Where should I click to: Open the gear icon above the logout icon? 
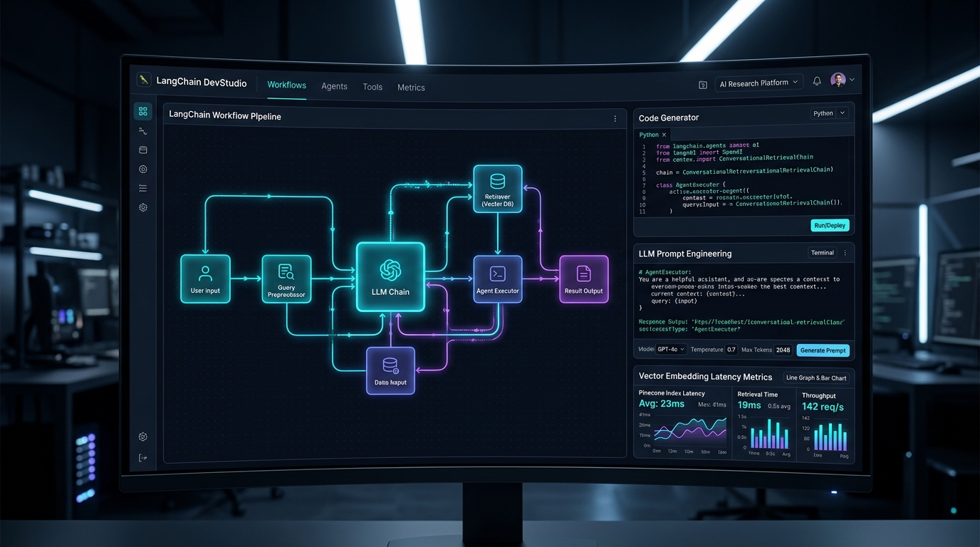coord(143,437)
